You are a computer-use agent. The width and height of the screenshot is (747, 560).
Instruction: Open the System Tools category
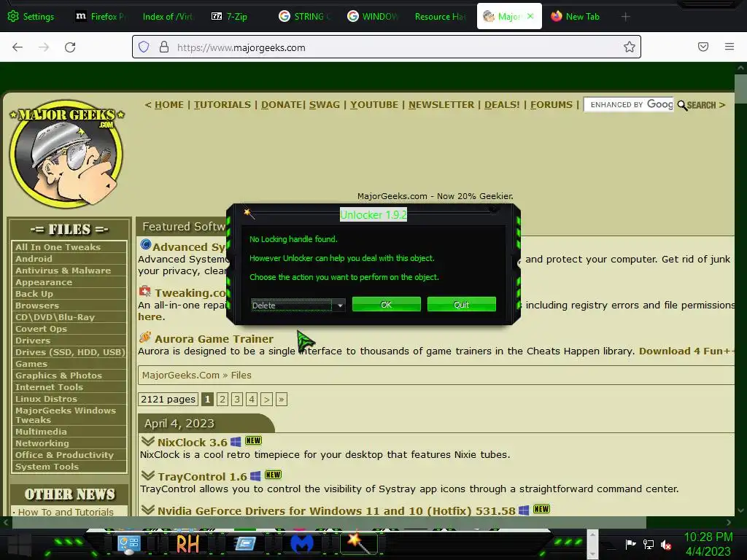click(x=69, y=467)
